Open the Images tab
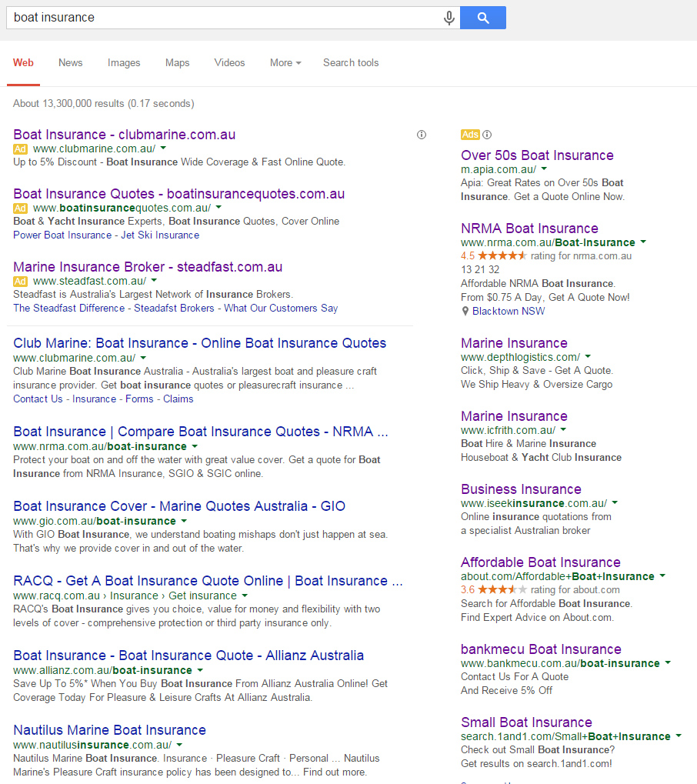 (x=124, y=63)
